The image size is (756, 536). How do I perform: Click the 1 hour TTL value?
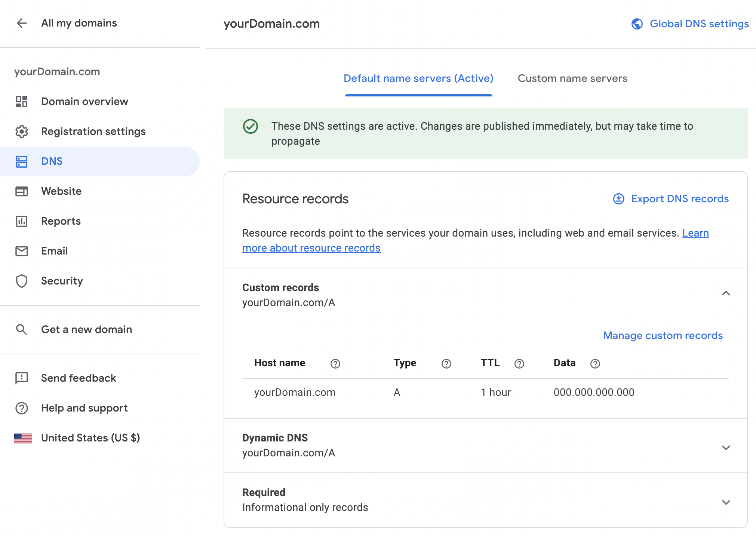tap(496, 392)
